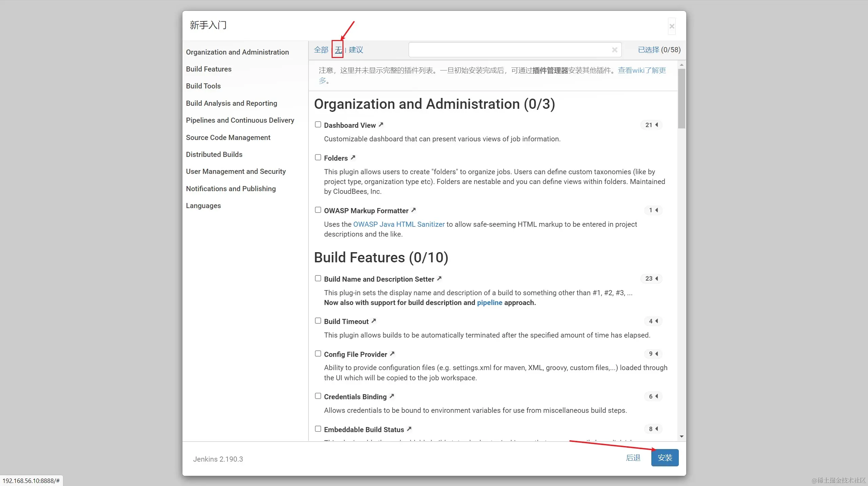
Task: Open Embeddable Build Status external link arrow
Action: (x=409, y=429)
